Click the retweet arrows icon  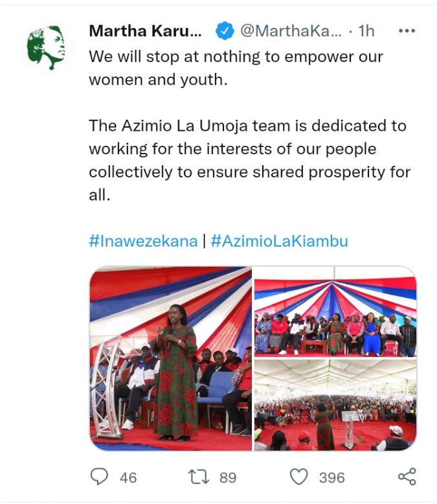click(199, 477)
